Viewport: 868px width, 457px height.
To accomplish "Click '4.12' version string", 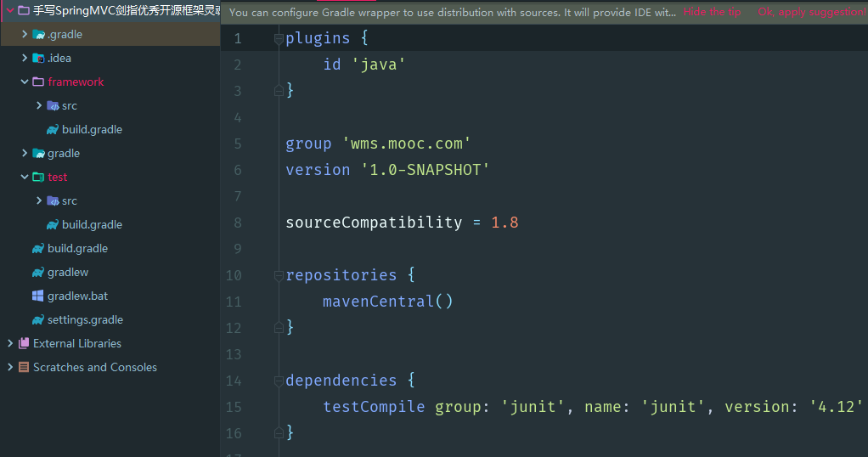I will click(836, 407).
